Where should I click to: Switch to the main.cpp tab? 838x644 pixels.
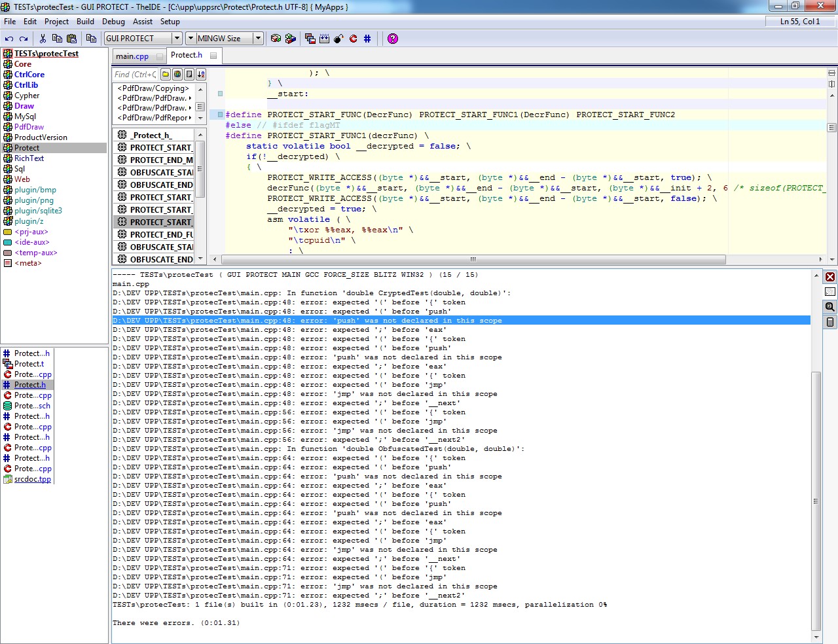tap(132, 56)
